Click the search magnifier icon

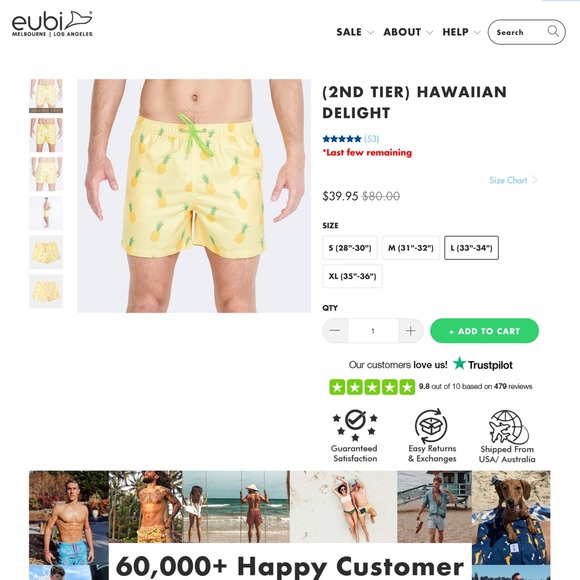(x=553, y=31)
